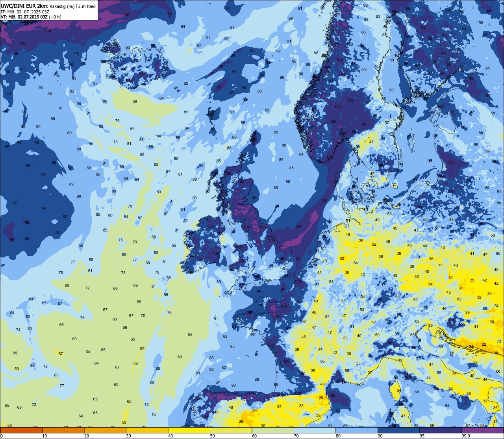This screenshot has width=504, height=439.
Task: Select the 40–50 bright yellow legend swatch
Action: pos(189,430)
